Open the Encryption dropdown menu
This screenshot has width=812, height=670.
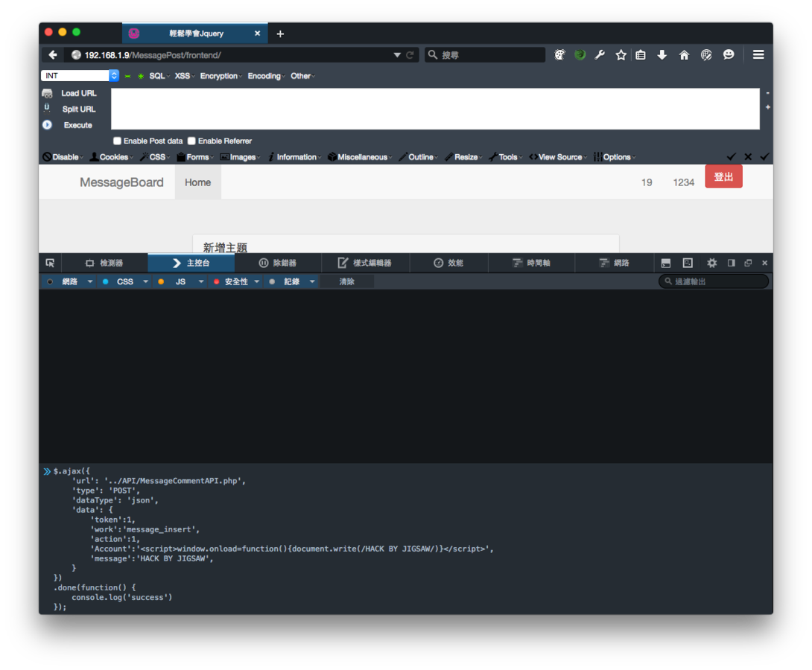[221, 76]
